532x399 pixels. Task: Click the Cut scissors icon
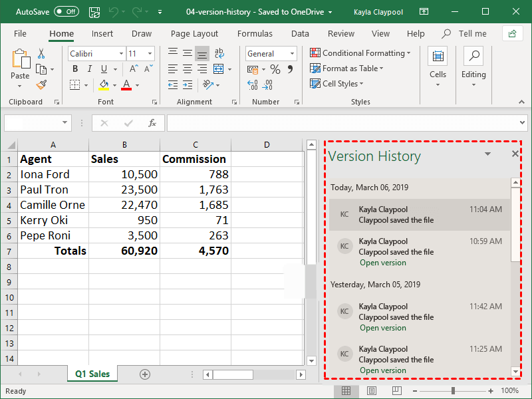[41, 54]
